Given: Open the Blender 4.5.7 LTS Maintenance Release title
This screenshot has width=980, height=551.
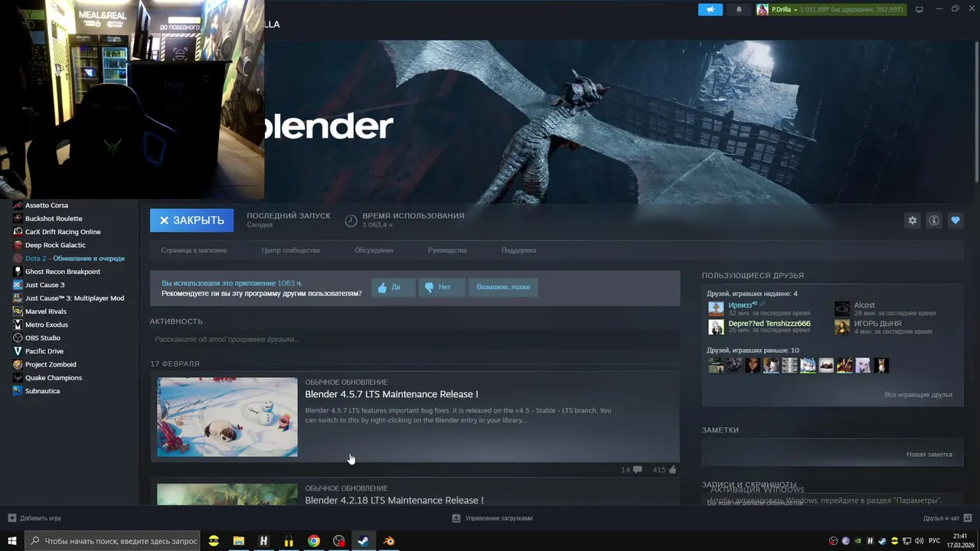Looking at the screenshot, I should point(391,394).
